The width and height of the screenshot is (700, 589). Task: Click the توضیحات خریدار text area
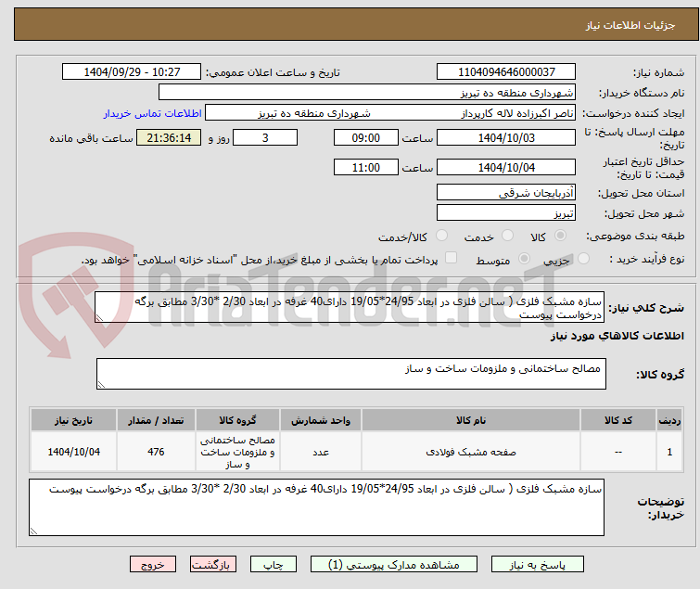pyautogui.click(x=316, y=507)
